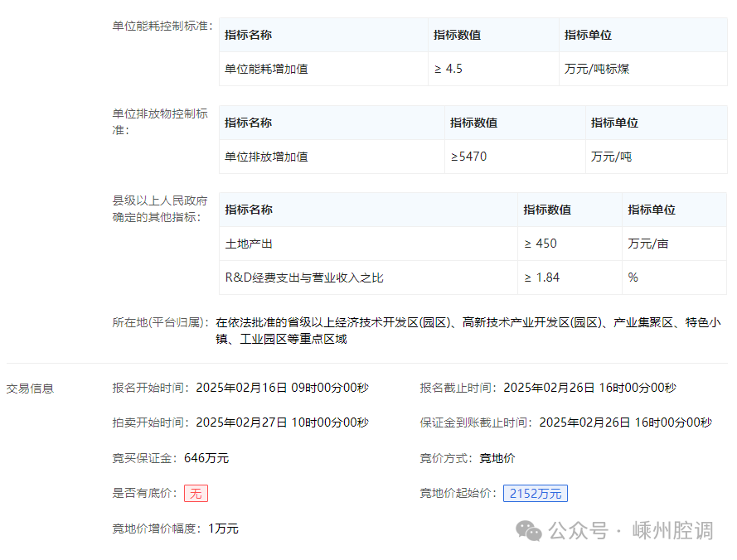Image resolution: width=737 pixels, height=560 pixels.
Task: Click the ≥ 1.84 value cell
Action: (541, 278)
